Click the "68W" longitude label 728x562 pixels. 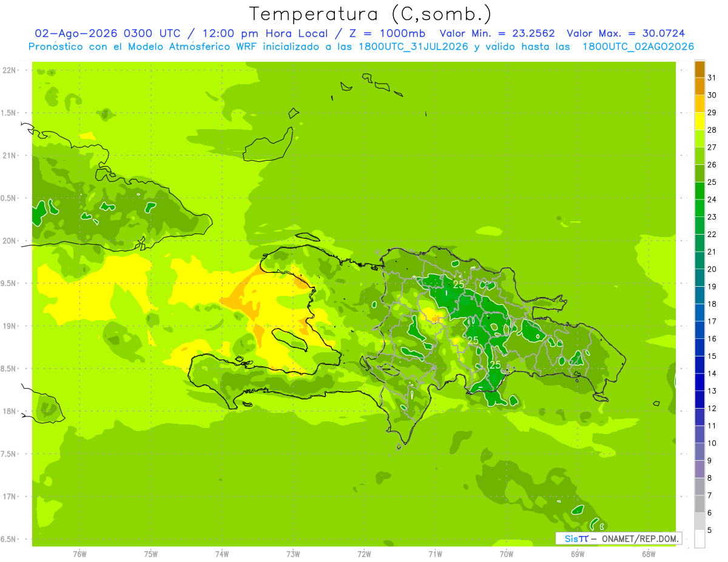[649, 554]
